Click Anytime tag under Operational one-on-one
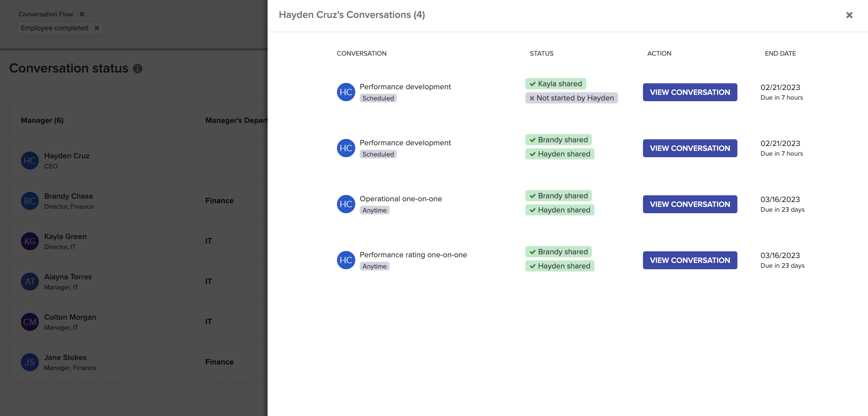Image resolution: width=868 pixels, height=416 pixels. coord(374,210)
